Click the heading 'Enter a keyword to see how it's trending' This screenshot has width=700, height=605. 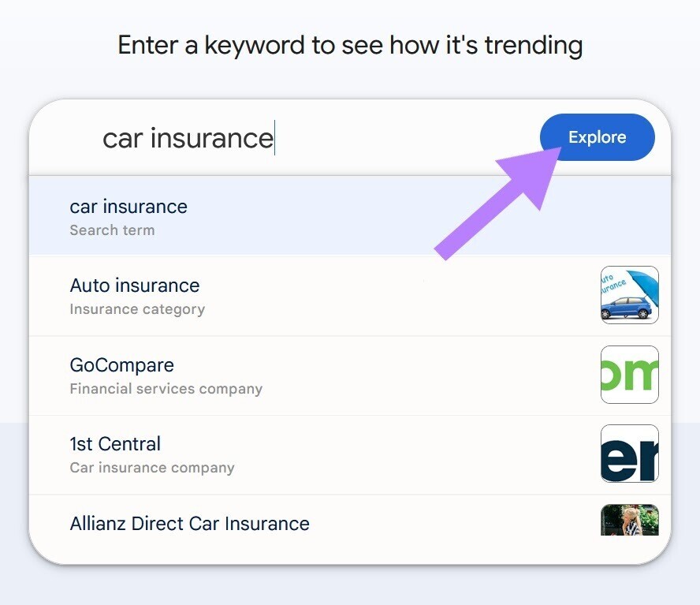pyautogui.click(x=350, y=45)
